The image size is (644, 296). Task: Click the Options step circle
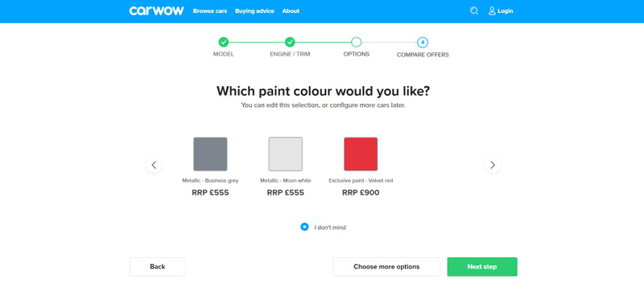pos(356,42)
